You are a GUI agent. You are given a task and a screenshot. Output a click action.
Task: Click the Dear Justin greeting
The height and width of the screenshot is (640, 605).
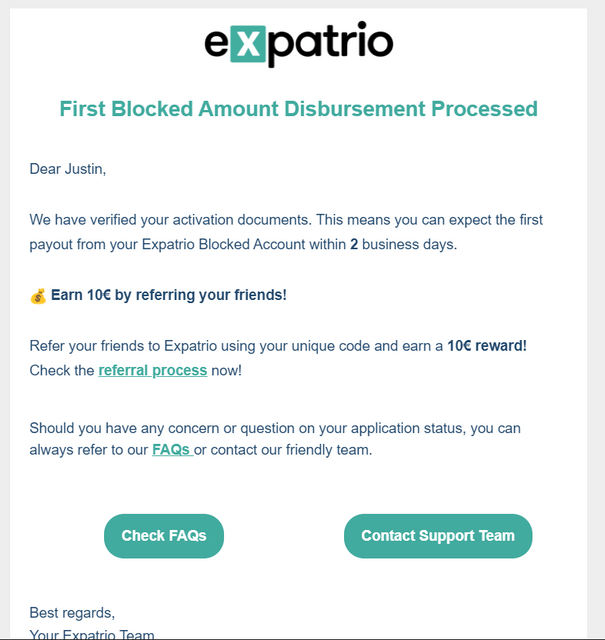click(68, 169)
